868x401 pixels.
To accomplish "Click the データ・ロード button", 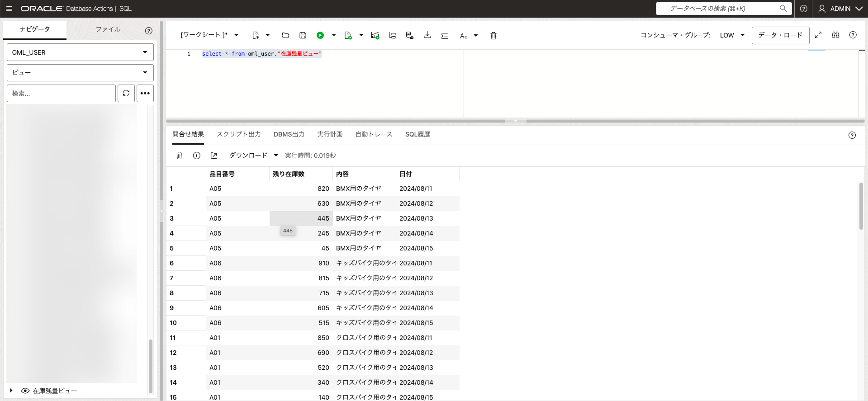I will coord(781,35).
